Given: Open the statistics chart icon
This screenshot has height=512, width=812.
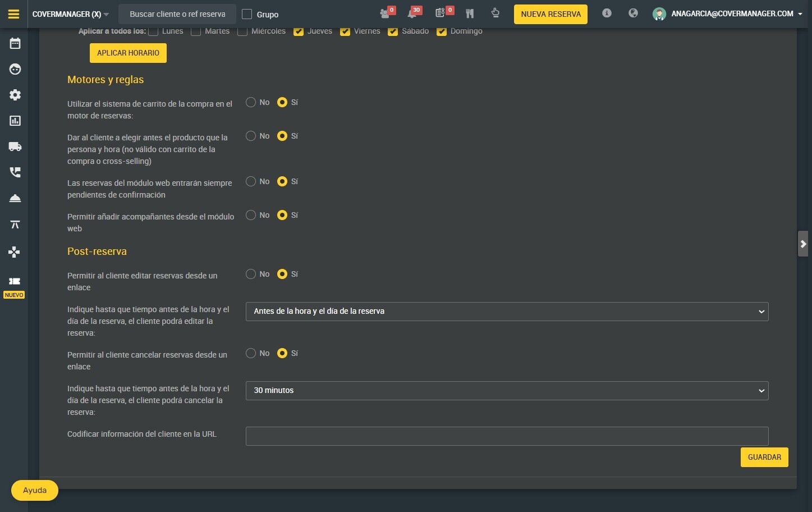Looking at the screenshot, I should click(15, 121).
